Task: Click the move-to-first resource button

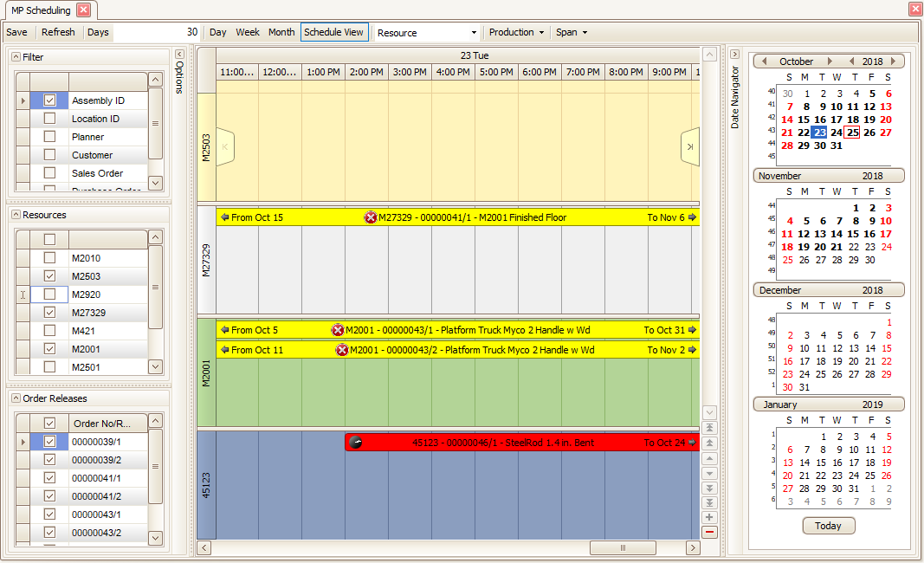Action: click(709, 428)
